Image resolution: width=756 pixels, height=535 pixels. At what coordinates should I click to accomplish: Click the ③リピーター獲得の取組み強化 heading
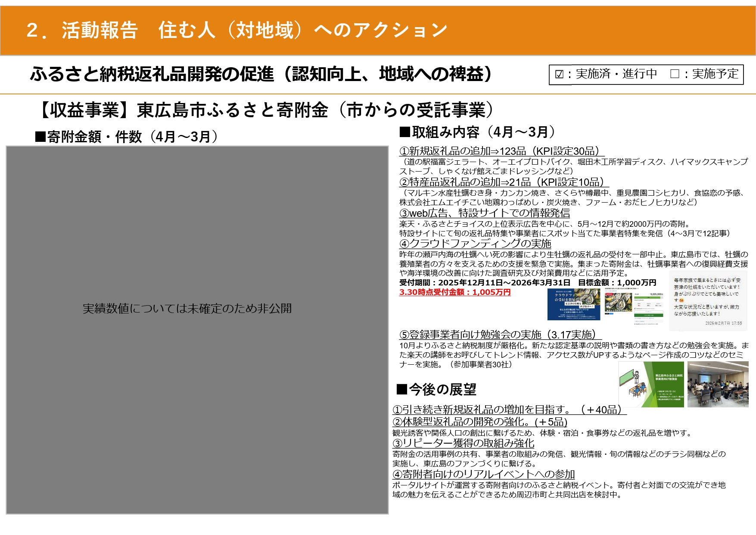click(464, 443)
